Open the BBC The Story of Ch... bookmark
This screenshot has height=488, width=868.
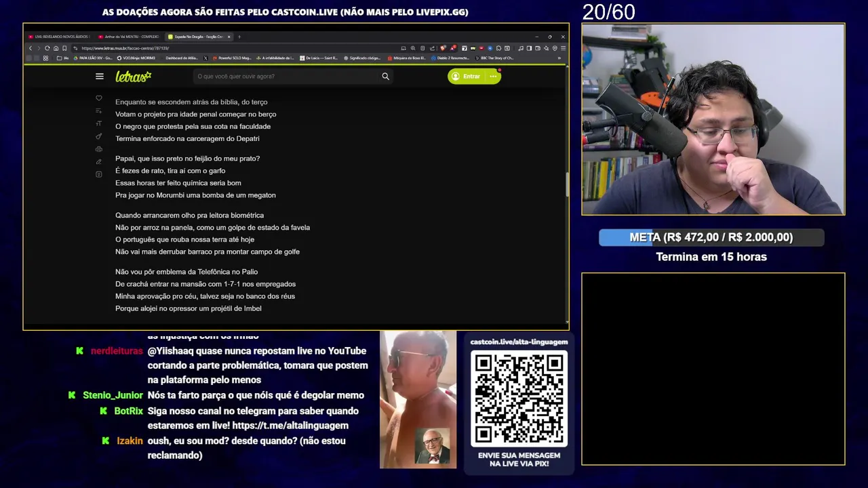[x=494, y=58]
